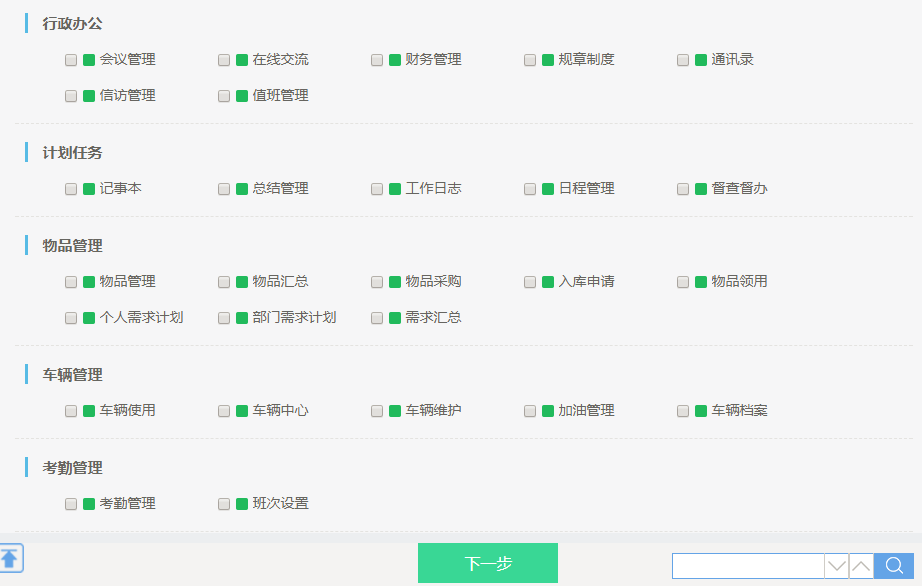The height and width of the screenshot is (586, 922).
Task: Click the green icon beside 加油管理
Action: (x=548, y=411)
